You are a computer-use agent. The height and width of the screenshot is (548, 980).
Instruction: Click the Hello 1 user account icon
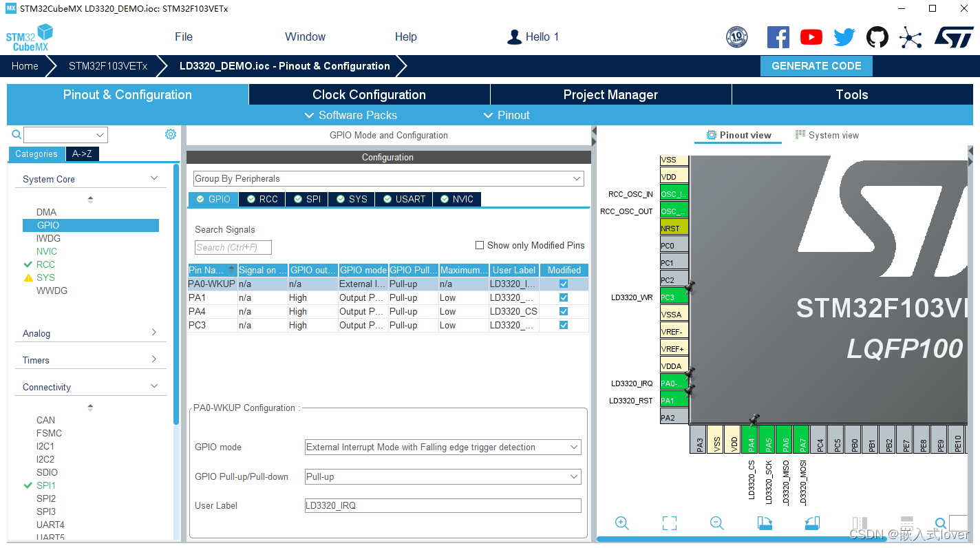514,37
